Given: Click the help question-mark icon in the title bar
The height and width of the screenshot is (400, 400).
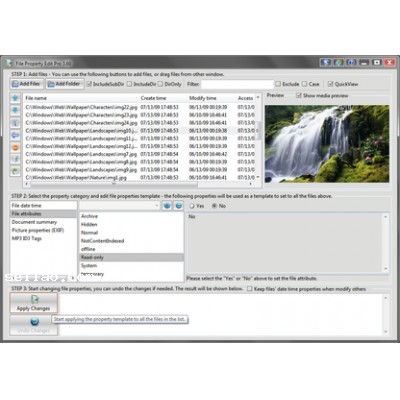Looking at the screenshot, I should tap(351, 62).
